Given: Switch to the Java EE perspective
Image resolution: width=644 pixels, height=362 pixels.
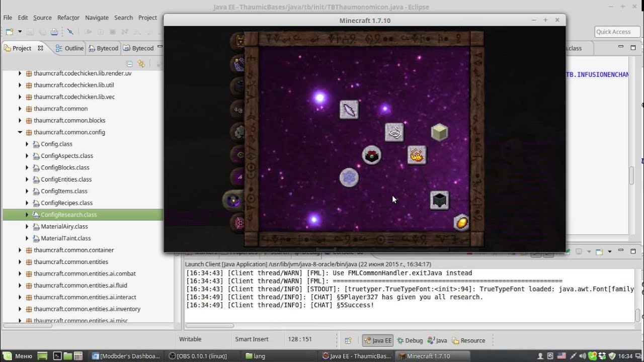Looking at the screenshot, I should 377,340.
